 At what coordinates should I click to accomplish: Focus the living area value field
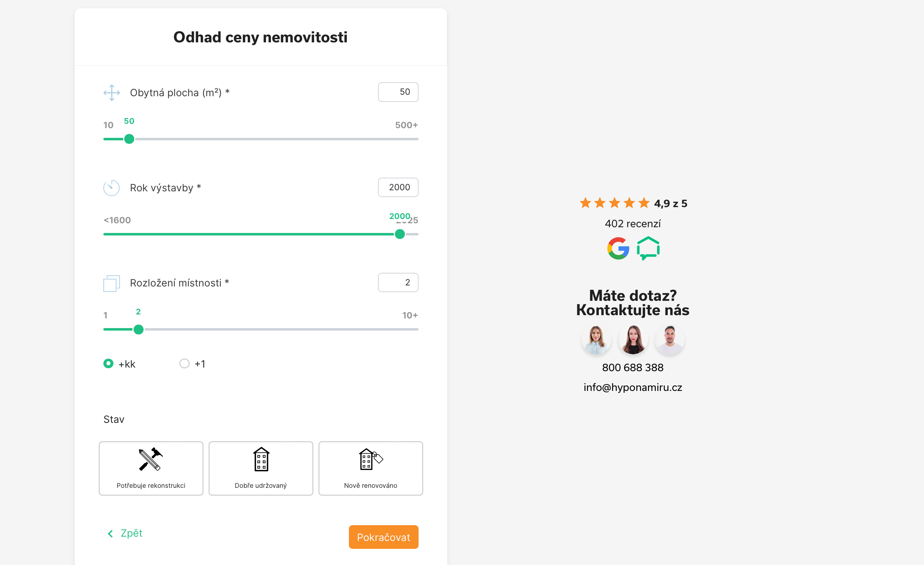point(398,92)
